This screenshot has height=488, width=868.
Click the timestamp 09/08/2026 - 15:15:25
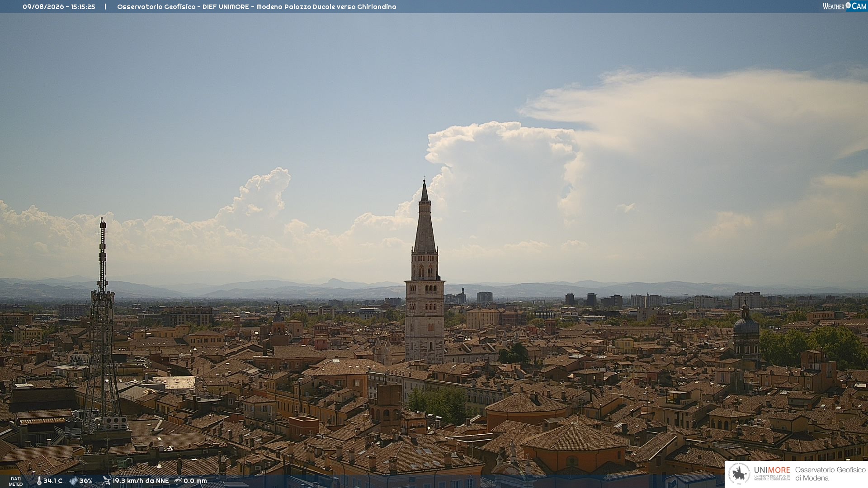coord(59,7)
